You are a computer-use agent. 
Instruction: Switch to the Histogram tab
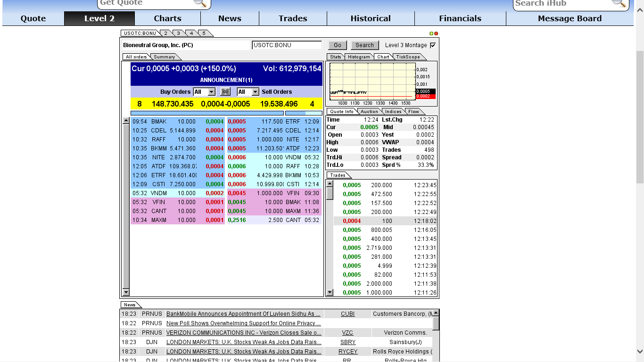click(x=359, y=57)
